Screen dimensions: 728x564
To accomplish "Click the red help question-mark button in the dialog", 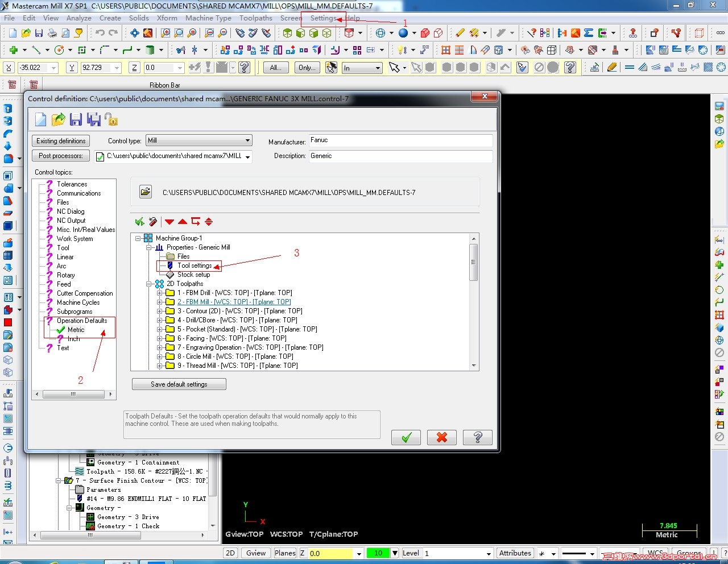I will (478, 437).
